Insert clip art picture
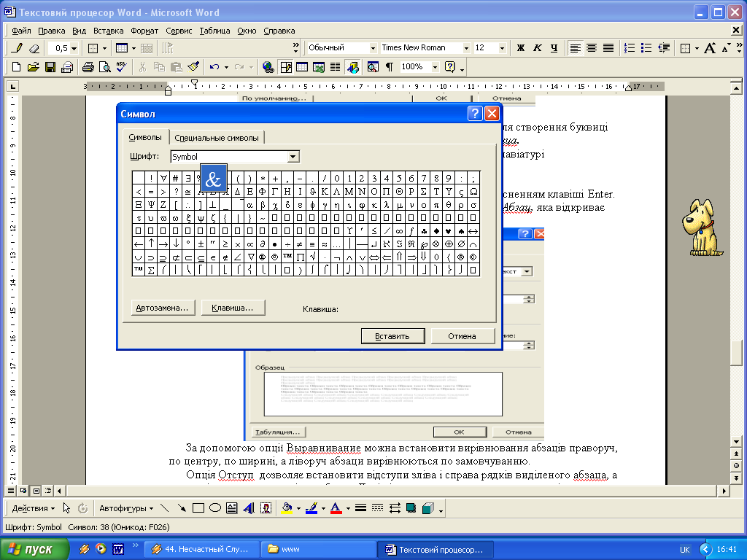The width and height of the screenshot is (747, 560). (266, 508)
